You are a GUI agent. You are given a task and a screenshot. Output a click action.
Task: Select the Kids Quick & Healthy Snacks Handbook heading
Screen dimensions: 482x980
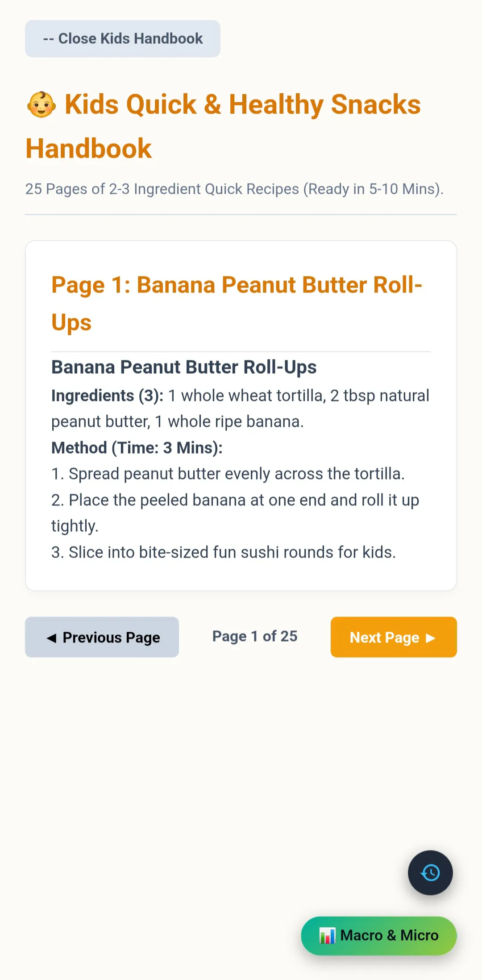223,126
